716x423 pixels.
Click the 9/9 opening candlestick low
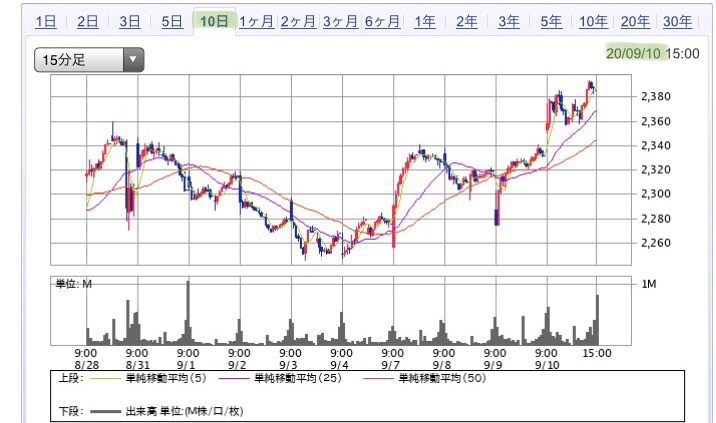497,217
